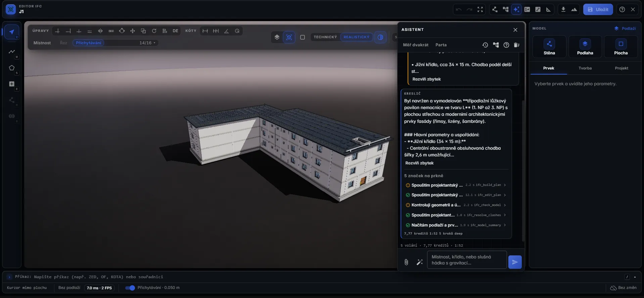
Task: Select the move cross-arrows tool
Action: 133,31
